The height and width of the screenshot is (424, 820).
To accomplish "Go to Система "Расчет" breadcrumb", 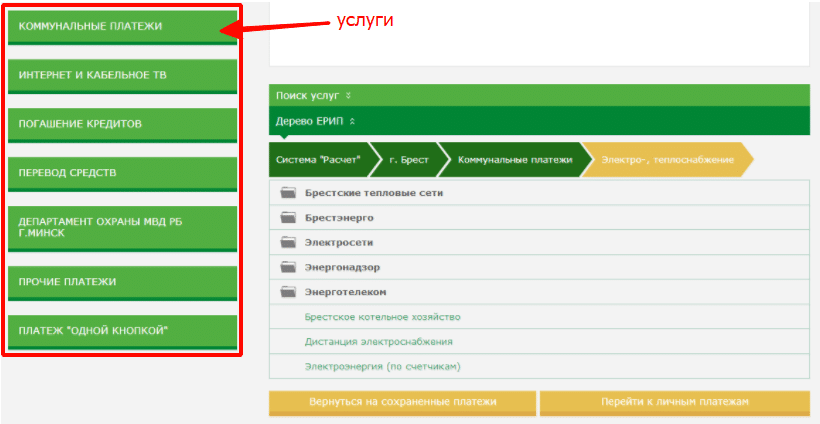I will pos(323,159).
